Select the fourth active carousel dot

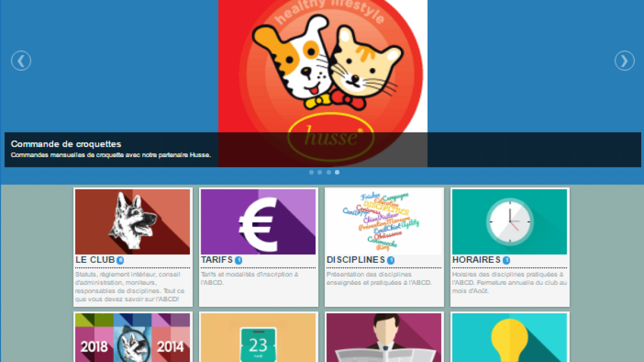pos(337,172)
